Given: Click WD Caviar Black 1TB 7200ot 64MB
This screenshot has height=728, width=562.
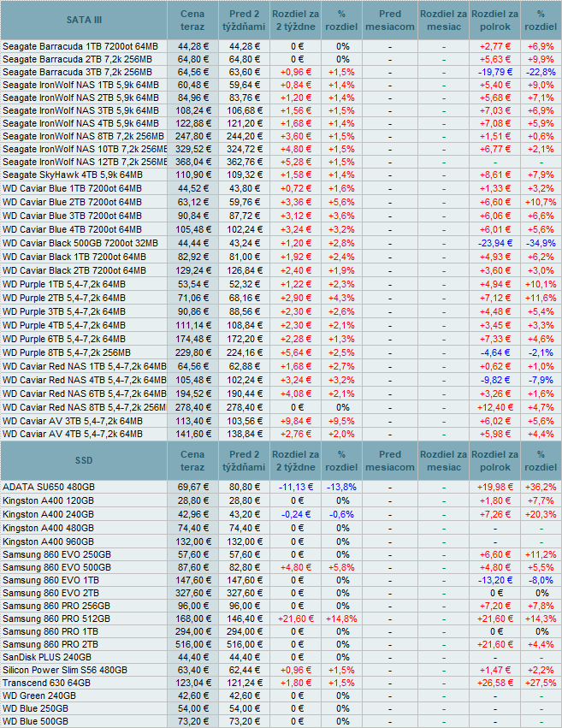Looking at the screenshot, I should click(74, 257).
